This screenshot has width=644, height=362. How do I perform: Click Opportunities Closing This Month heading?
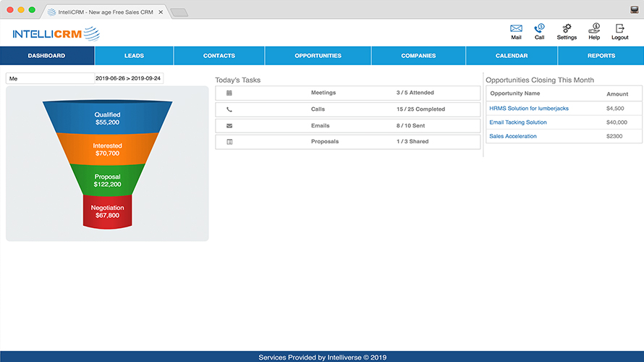540,80
